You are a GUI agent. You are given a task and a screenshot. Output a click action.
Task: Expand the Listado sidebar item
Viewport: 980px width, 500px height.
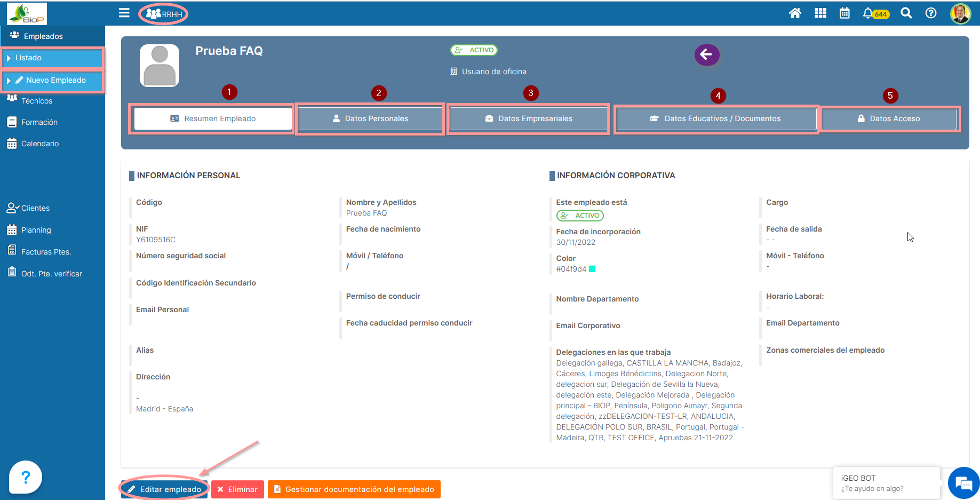(52, 58)
